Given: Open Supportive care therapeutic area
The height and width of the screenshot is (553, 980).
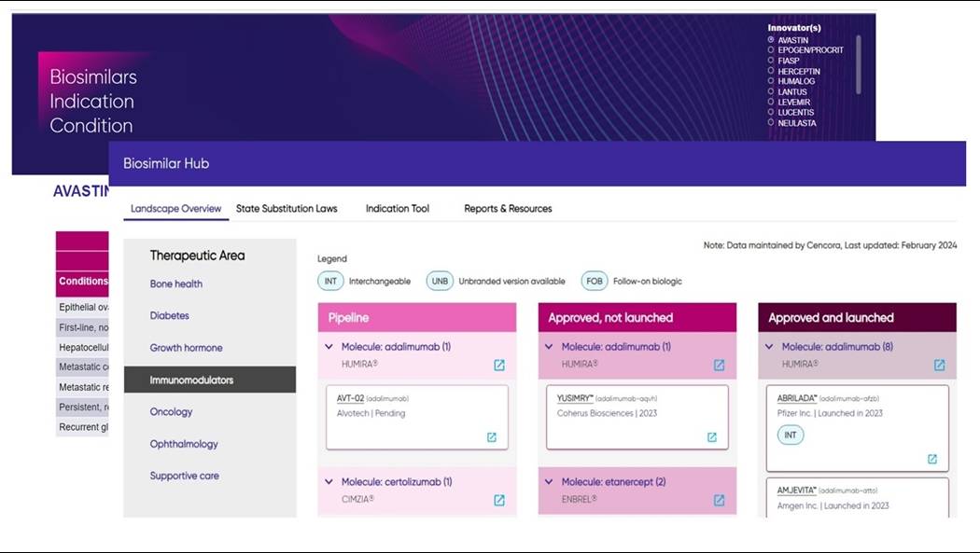Looking at the screenshot, I should click(x=185, y=476).
